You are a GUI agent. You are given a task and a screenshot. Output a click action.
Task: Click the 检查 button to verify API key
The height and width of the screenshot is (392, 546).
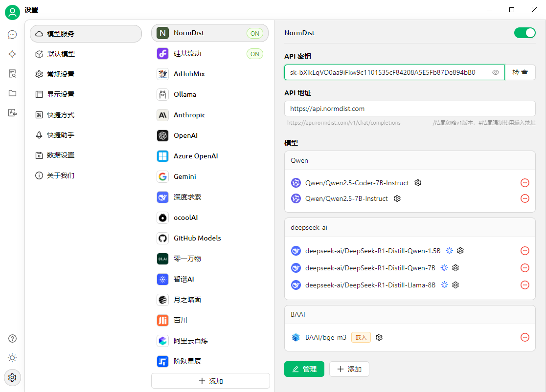point(520,72)
